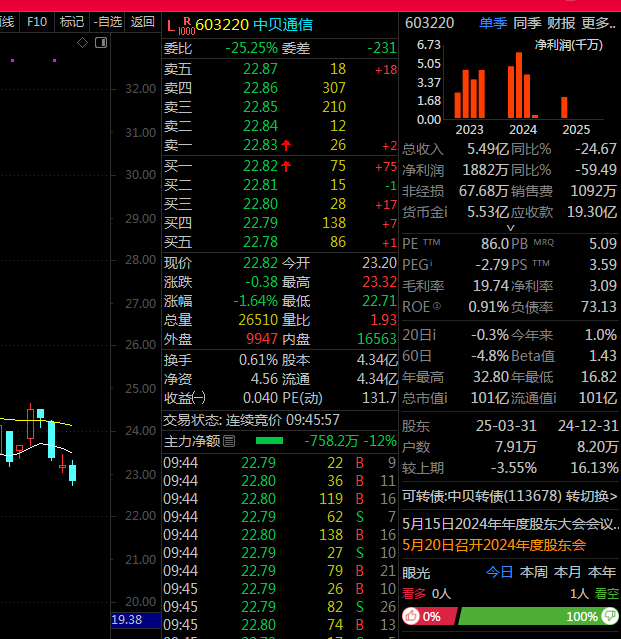Screen dimensions: 621x639
Task: Select the 09:44 trade with volume 119
Action: [280, 499]
